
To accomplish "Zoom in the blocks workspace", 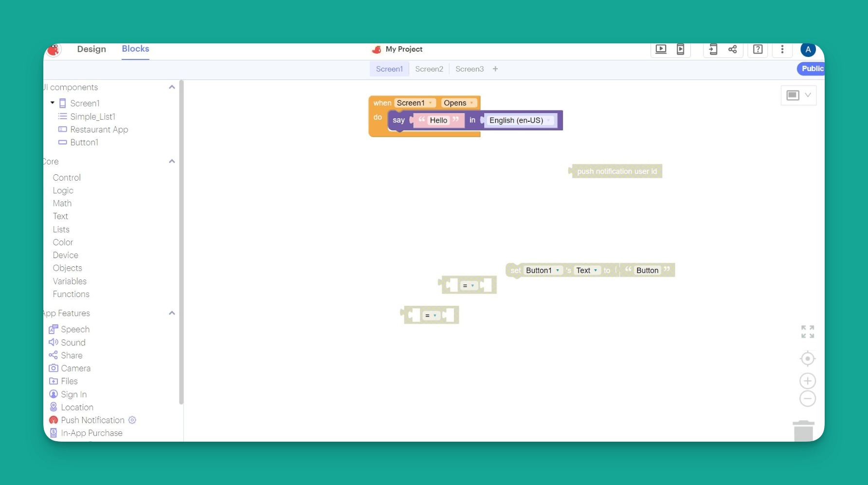I will (808, 381).
